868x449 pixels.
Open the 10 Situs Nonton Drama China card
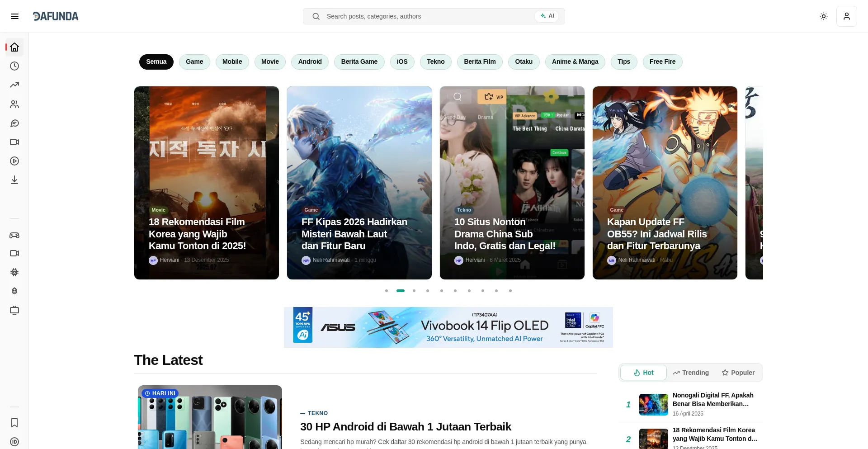(512, 183)
